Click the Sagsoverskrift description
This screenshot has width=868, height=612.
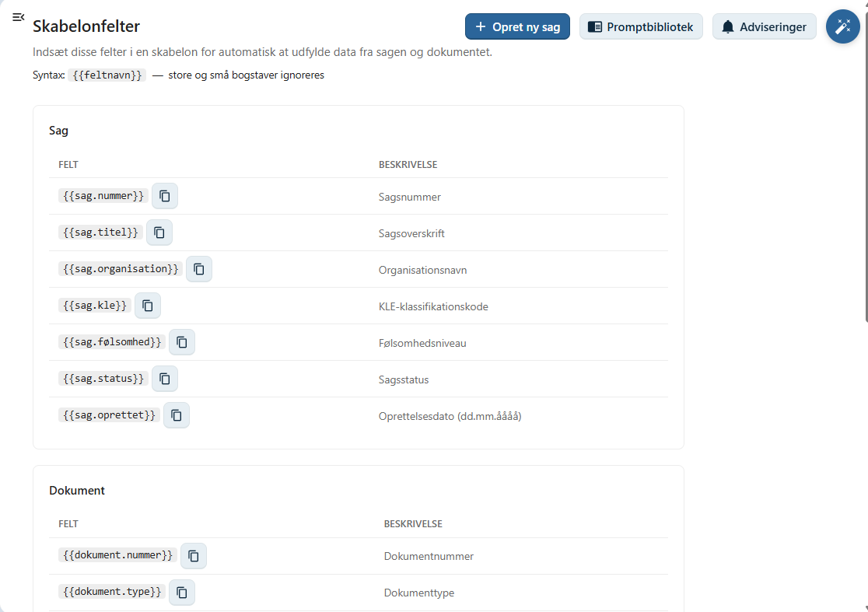[411, 233]
